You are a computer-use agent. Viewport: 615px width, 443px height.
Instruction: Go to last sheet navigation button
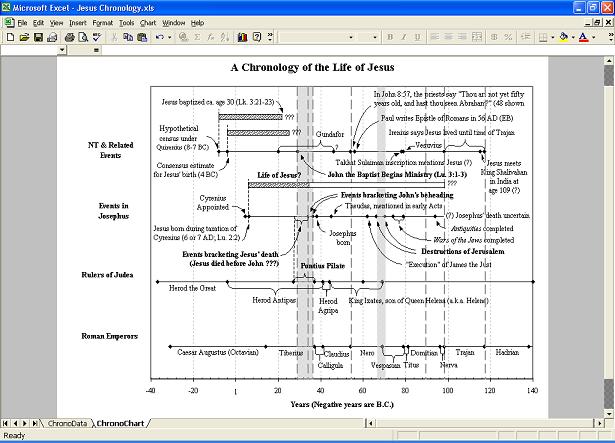[x=35, y=423]
